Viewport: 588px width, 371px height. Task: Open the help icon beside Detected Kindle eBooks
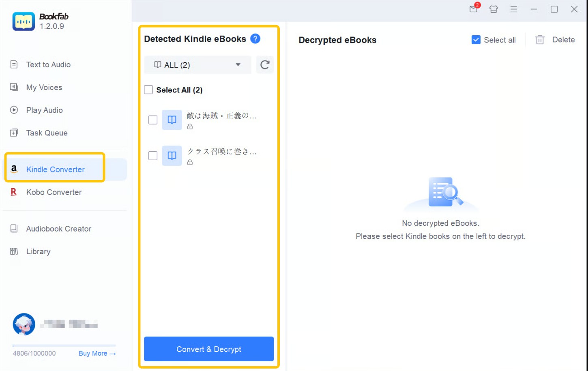pos(255,39)
